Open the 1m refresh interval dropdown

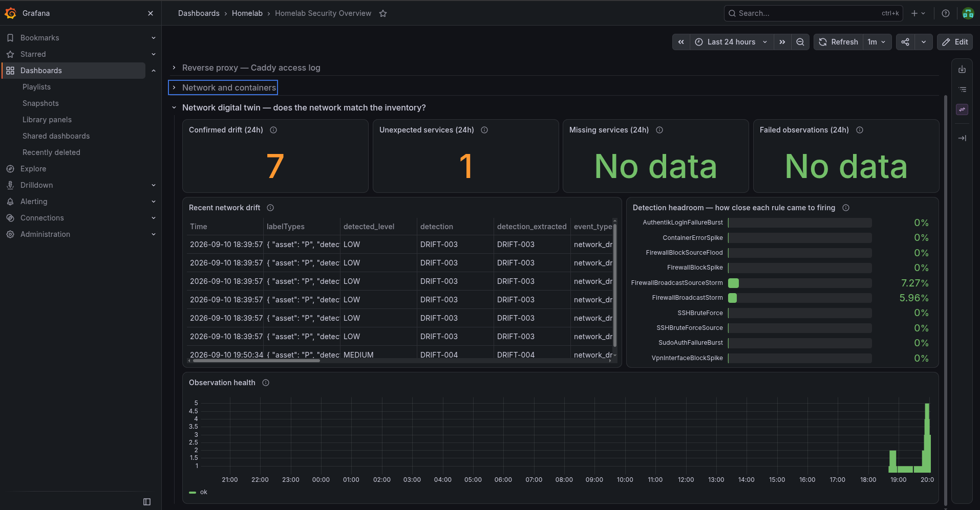coord(877,42)
